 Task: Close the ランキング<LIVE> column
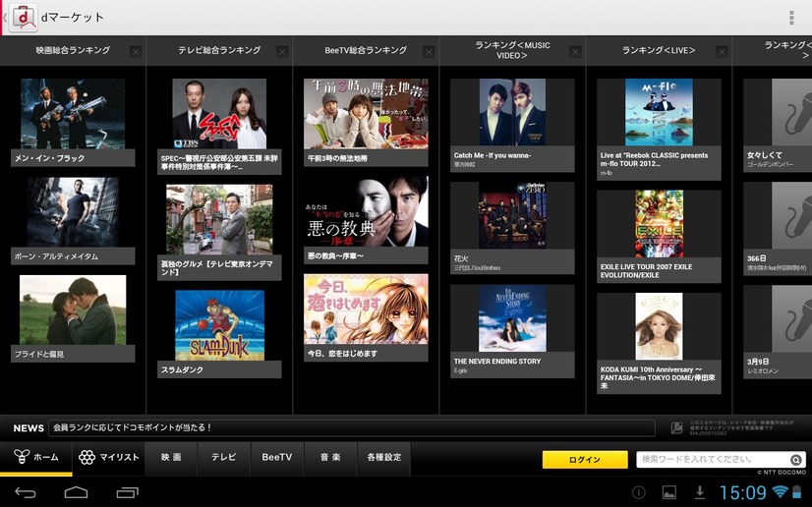(x=722, y=51)
